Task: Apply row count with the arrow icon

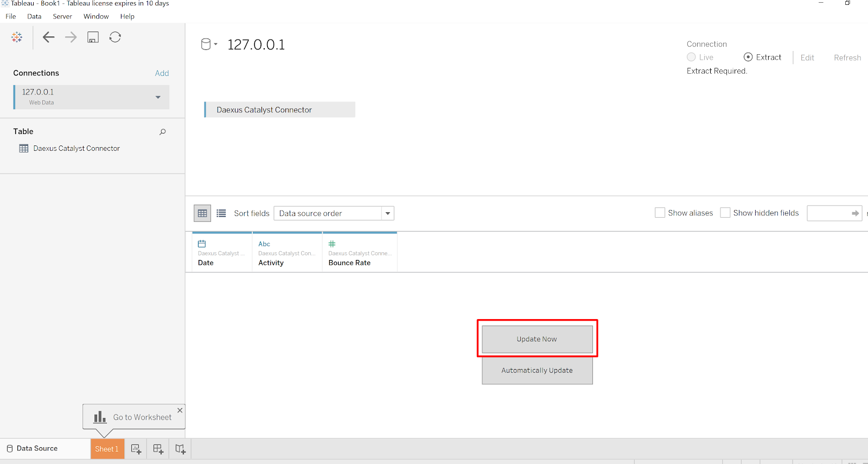Action: pyautogui.click(x=856, y=213)
